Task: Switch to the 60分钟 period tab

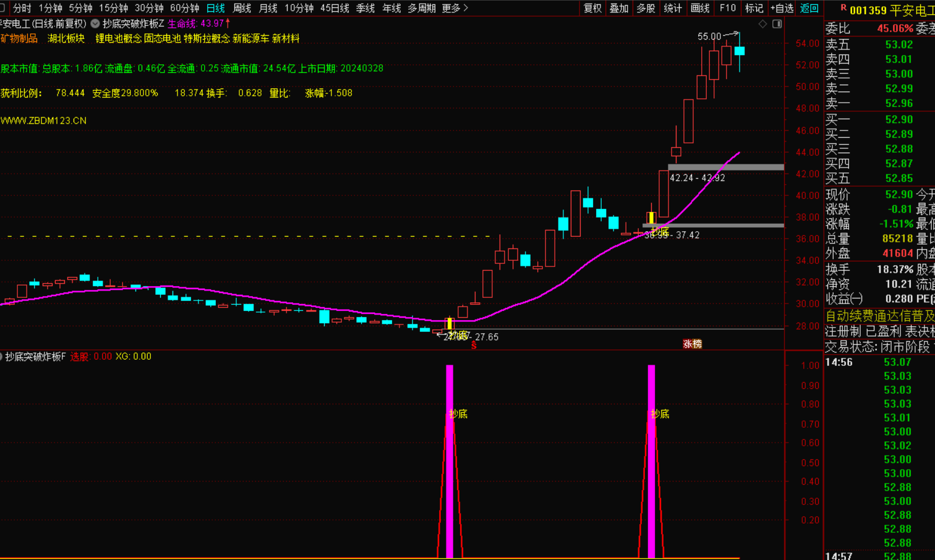Action: [184, 8]
